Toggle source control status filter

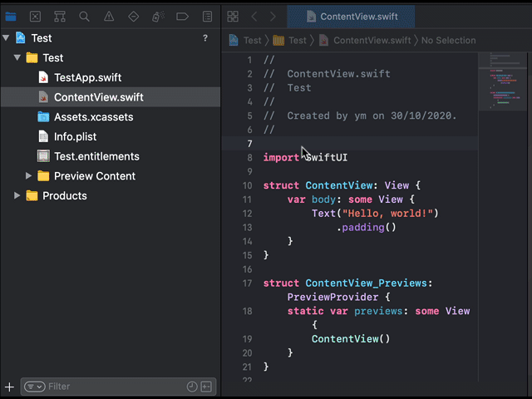[206, 387]
